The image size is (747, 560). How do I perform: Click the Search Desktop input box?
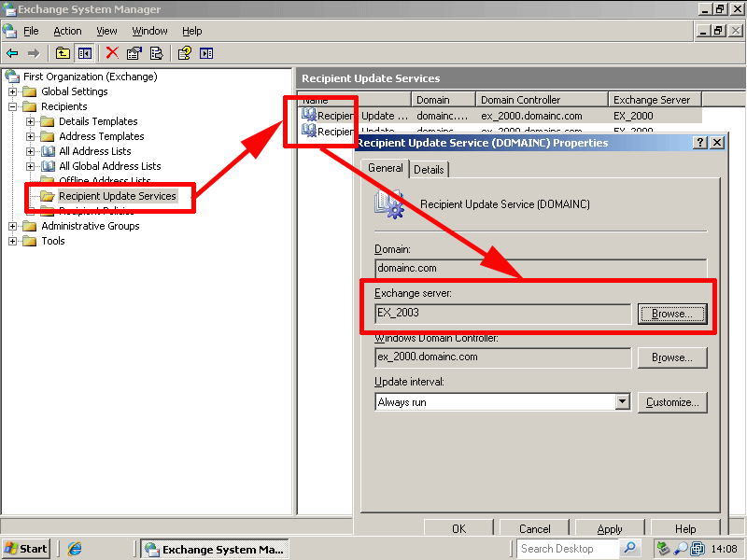coord(568,549)
